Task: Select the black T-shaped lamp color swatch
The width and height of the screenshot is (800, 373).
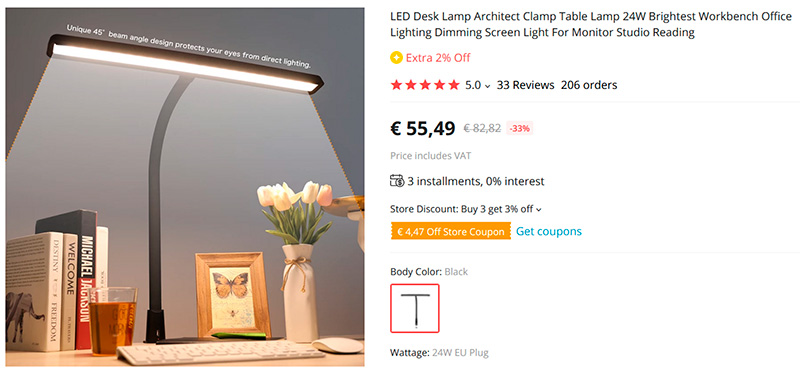Action: pos(415,308)
